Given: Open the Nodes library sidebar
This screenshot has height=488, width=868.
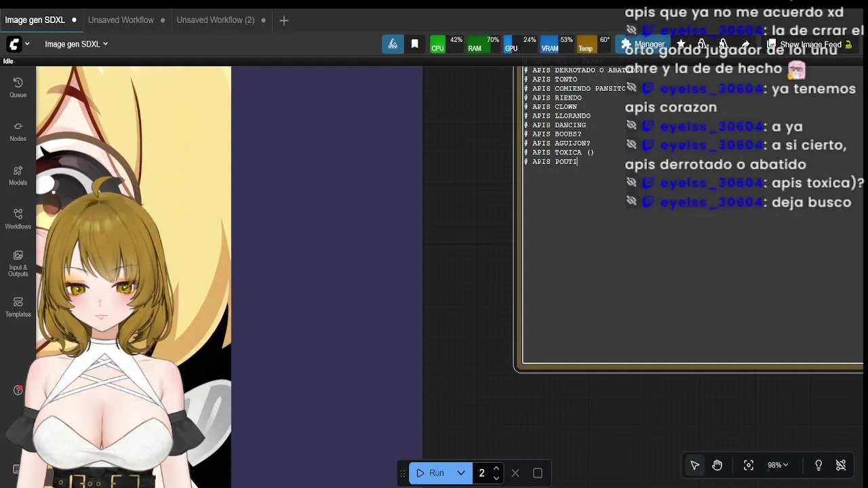Looking at the screenshot, I should (18, 131).
